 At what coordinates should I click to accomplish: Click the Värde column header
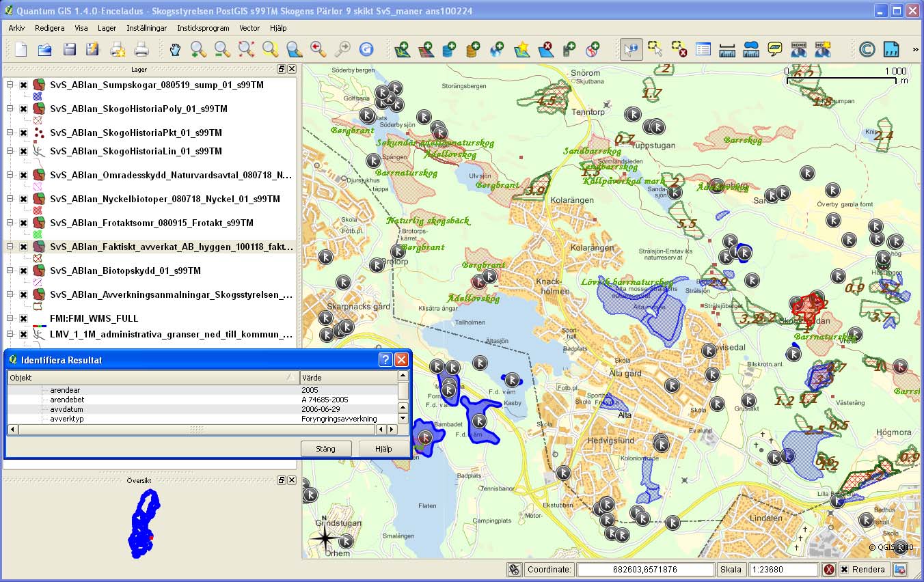click(347, 377)
